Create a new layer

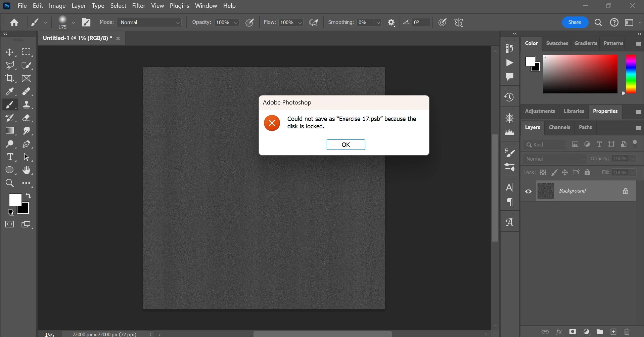click(x=613, y=332)
